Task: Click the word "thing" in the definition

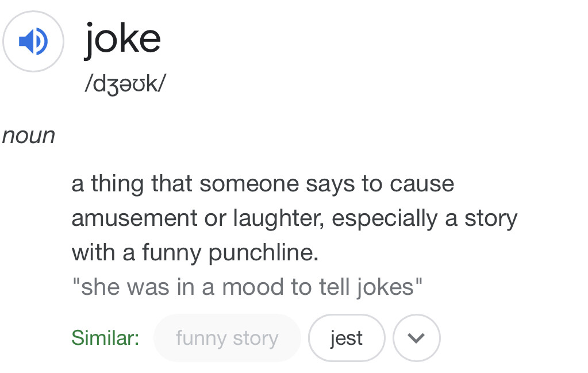Action: point(117,184)
